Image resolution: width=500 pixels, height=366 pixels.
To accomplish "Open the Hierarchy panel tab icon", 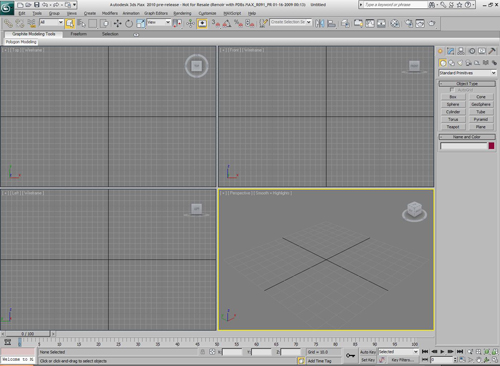I will tap(461, 51).
